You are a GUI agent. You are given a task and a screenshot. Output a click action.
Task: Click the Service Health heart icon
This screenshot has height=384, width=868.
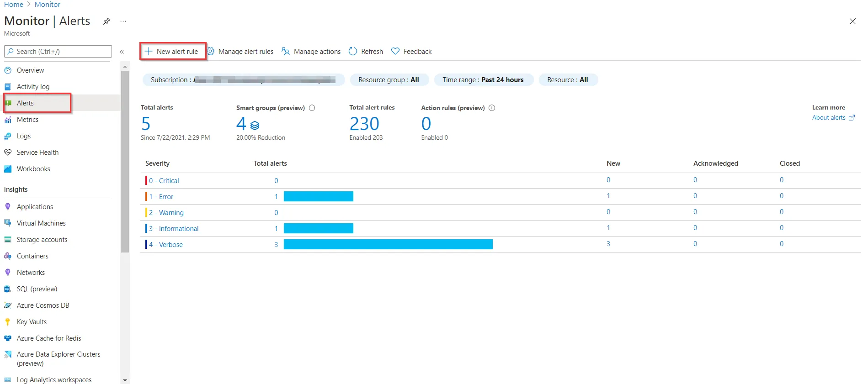click(8, 153)
